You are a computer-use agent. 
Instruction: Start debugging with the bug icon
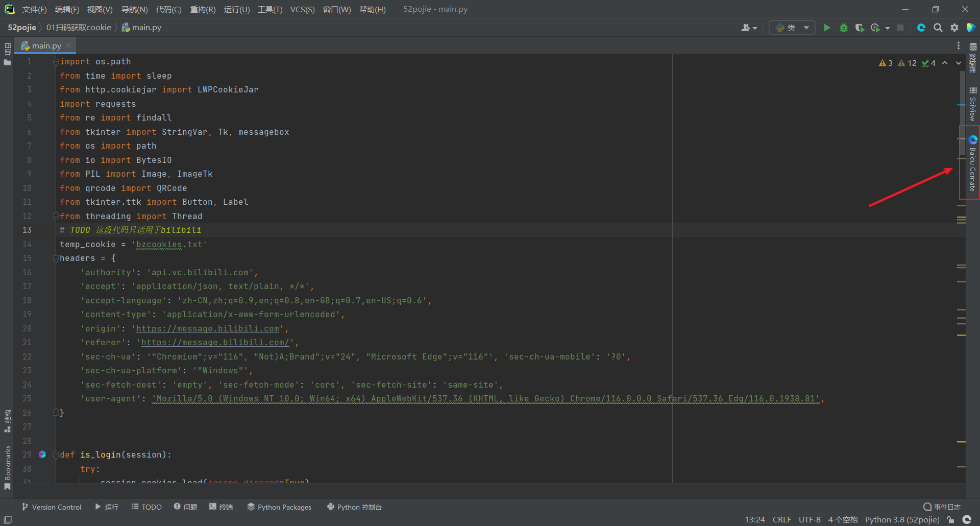click(843, 28)
